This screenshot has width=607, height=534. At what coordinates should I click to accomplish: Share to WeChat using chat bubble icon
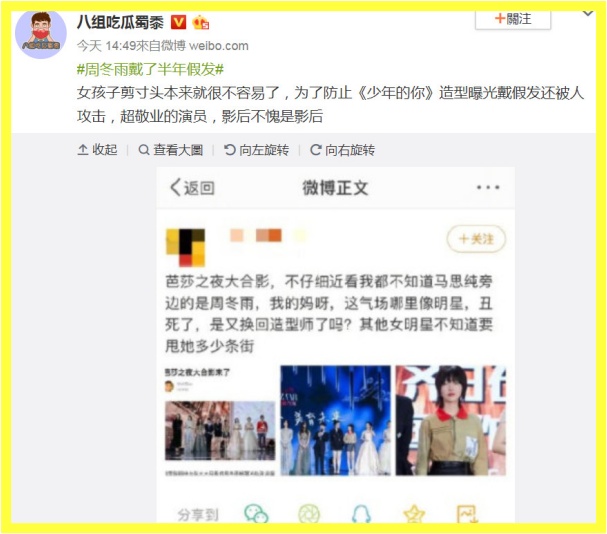point(256,513)
